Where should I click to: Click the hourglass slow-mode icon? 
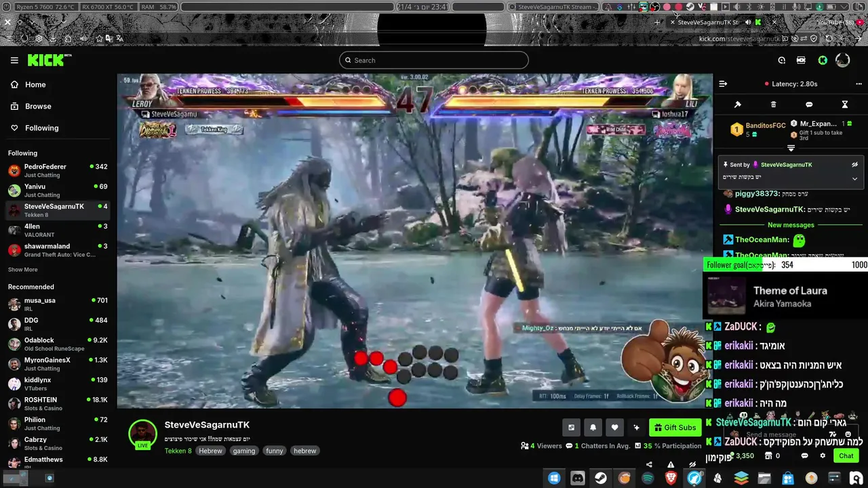click(x=844, y=104)
